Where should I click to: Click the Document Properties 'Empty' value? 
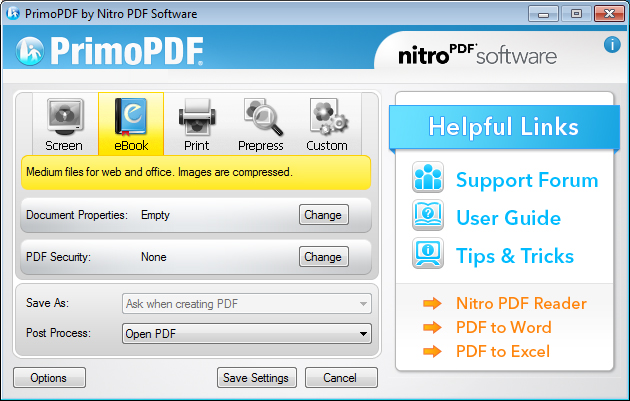[155, 215]
